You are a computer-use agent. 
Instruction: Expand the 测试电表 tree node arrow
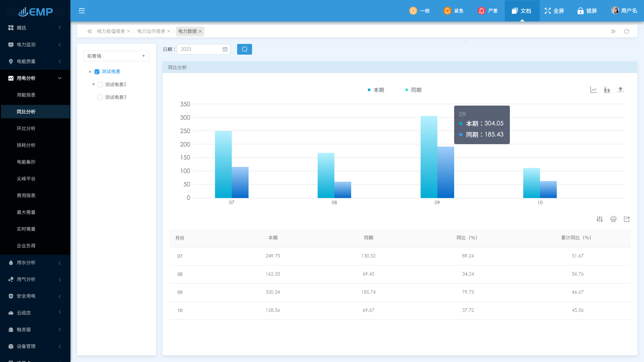pyautogui.click(x=90, y=71)
